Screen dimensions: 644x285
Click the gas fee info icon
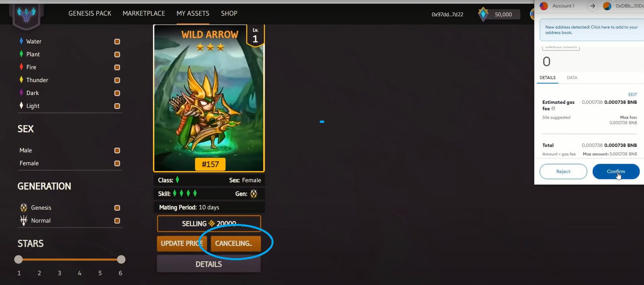pos(553,108)
